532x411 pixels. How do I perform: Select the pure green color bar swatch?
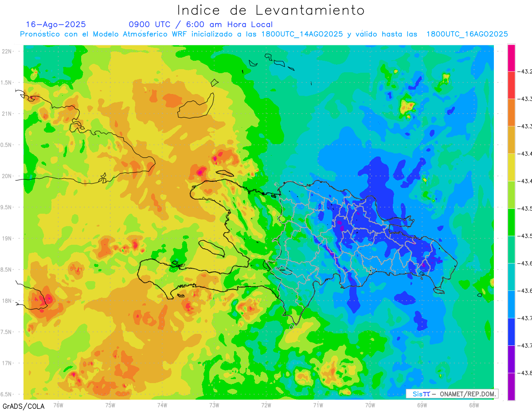511,222
